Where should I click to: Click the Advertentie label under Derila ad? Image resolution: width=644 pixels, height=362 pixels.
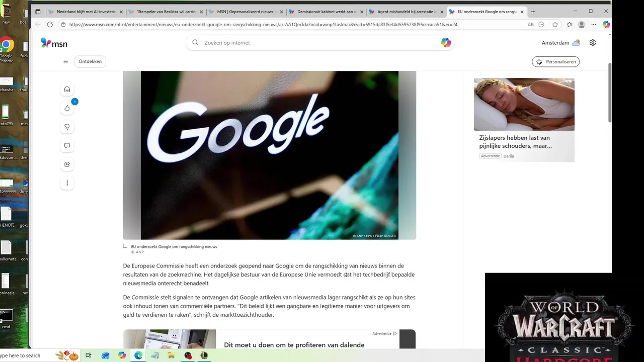click(490, 156)
